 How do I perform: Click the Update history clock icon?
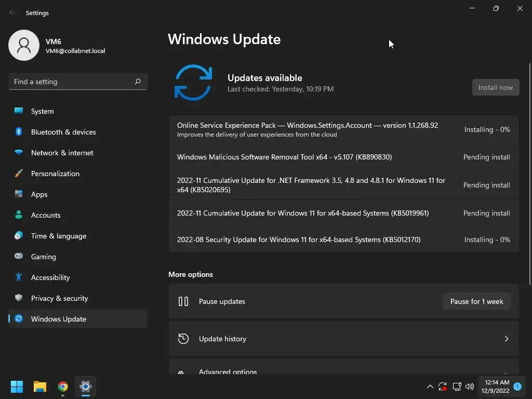183,339
